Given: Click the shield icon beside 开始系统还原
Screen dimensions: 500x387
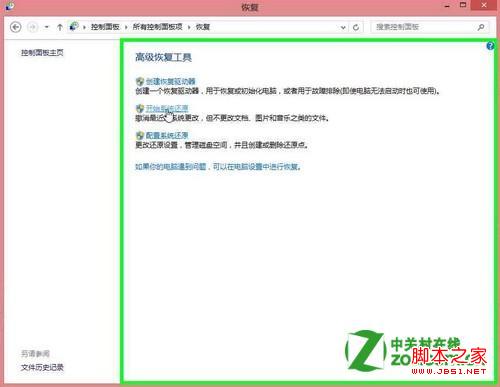Looking at the screenshot, I should click(x=140, y=108).
